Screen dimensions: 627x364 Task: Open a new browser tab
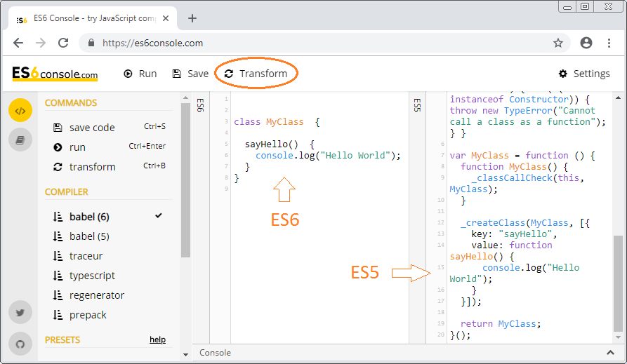coord(192,18)
